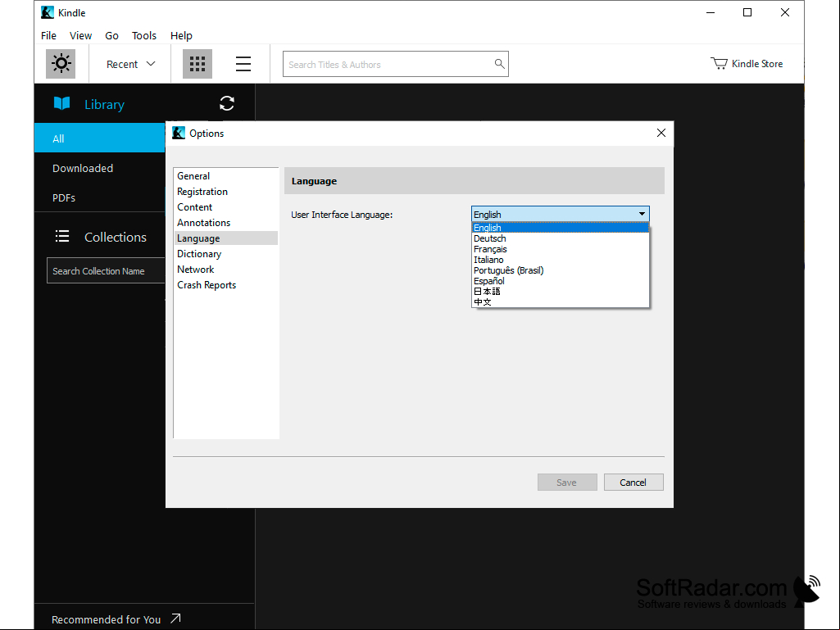Click the search magnifier icon

click(499, 64)
